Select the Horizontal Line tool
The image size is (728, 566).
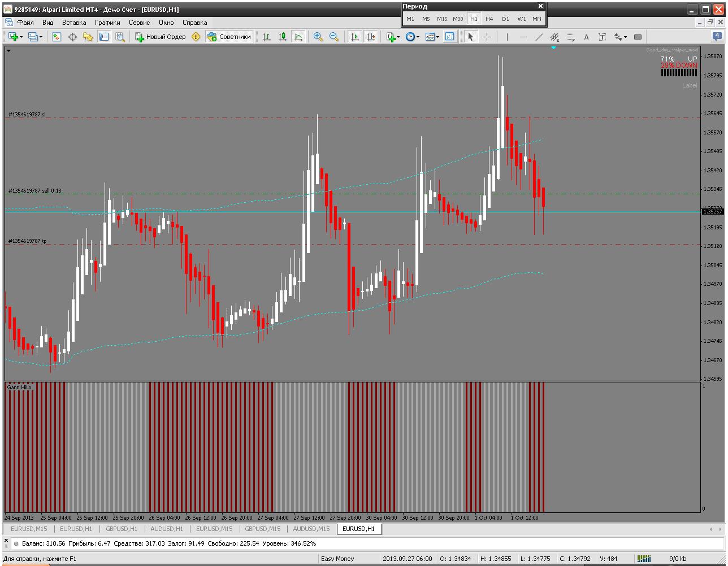pos(523,37)
